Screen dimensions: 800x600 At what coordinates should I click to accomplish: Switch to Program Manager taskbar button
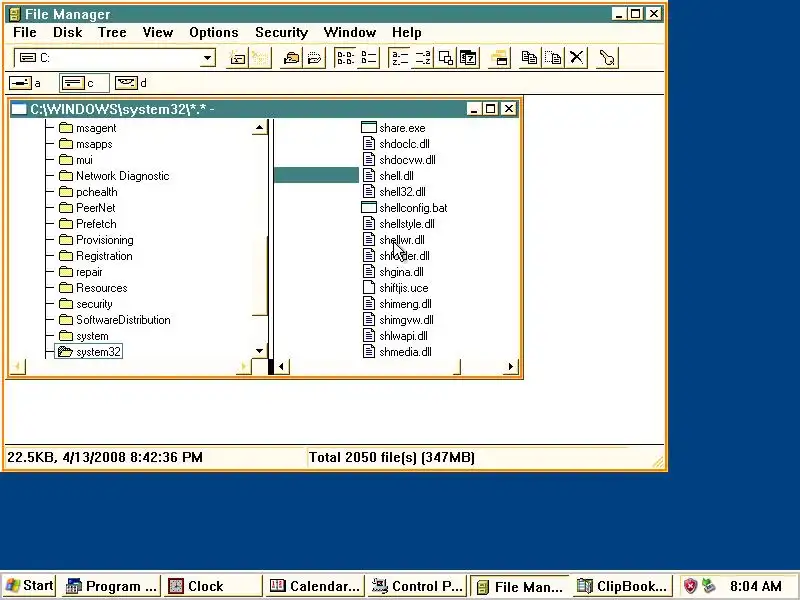[112, 586]
